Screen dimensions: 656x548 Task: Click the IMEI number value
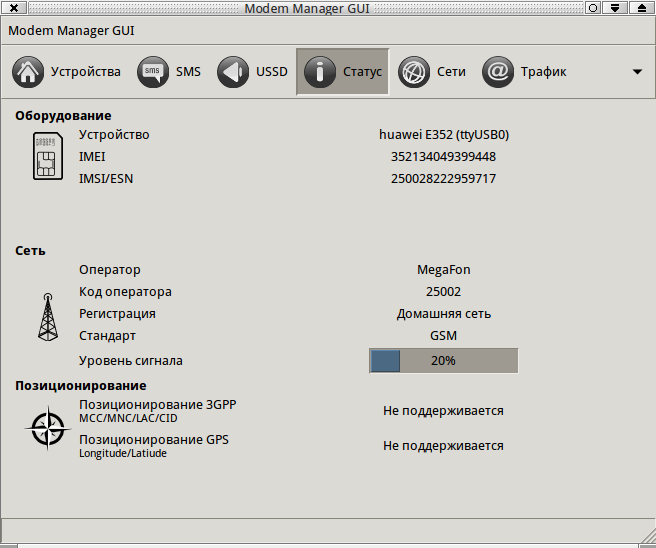[x=443, y=157]
